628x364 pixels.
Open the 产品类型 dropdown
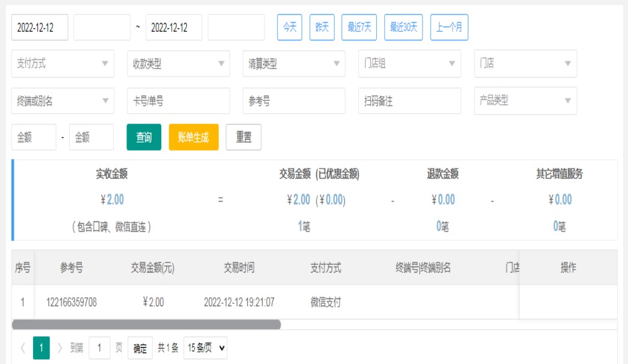[x=525, y=101]
